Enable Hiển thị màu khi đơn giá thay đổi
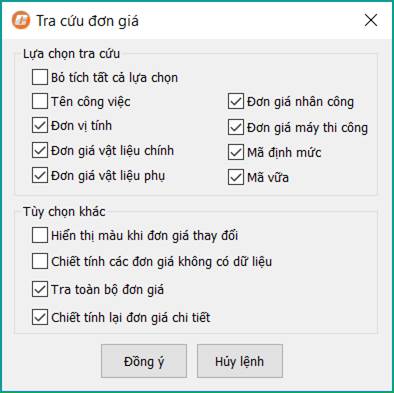Viewport: 394px width, 393px height. click(40, 235)
